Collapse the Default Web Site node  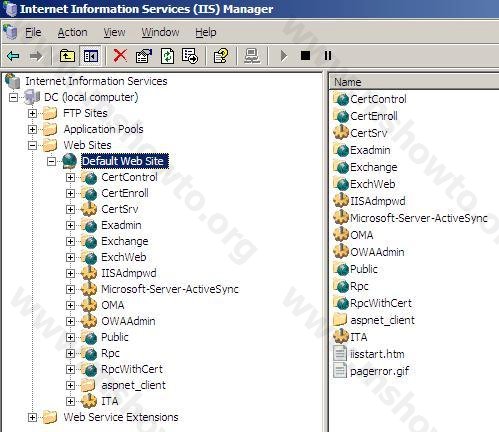51,161
